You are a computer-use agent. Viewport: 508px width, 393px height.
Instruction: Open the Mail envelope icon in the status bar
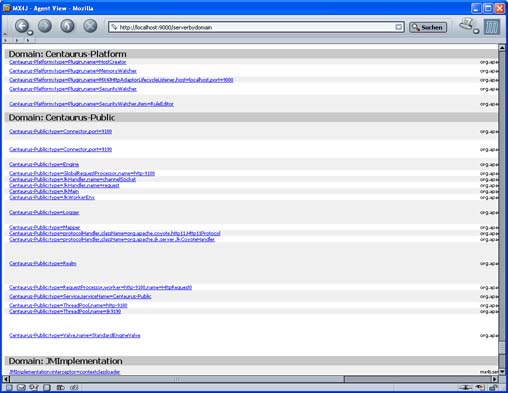pos(21,387)
